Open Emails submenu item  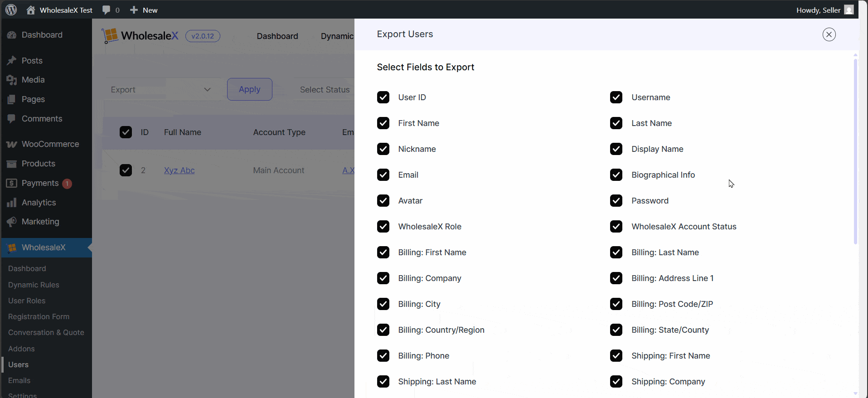click(19, 380)
